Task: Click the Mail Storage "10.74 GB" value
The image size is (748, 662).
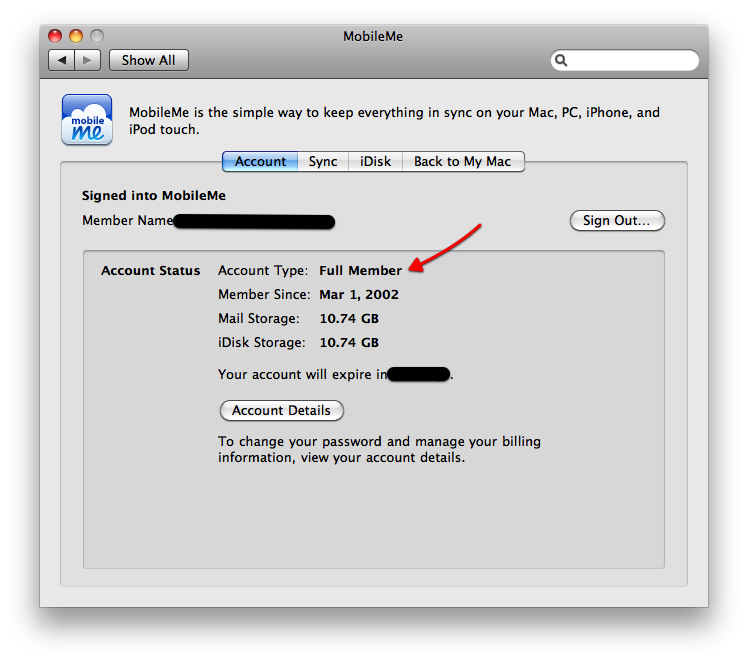Action: point(349,318)
